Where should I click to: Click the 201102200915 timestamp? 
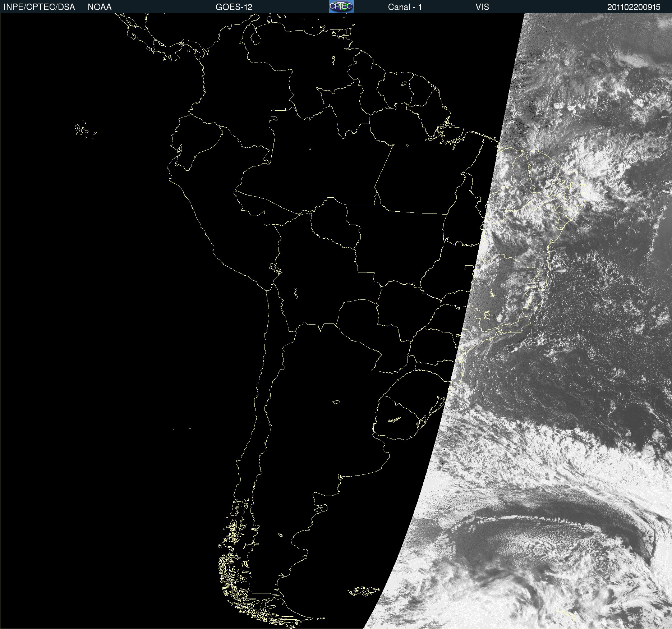[634, 7]
